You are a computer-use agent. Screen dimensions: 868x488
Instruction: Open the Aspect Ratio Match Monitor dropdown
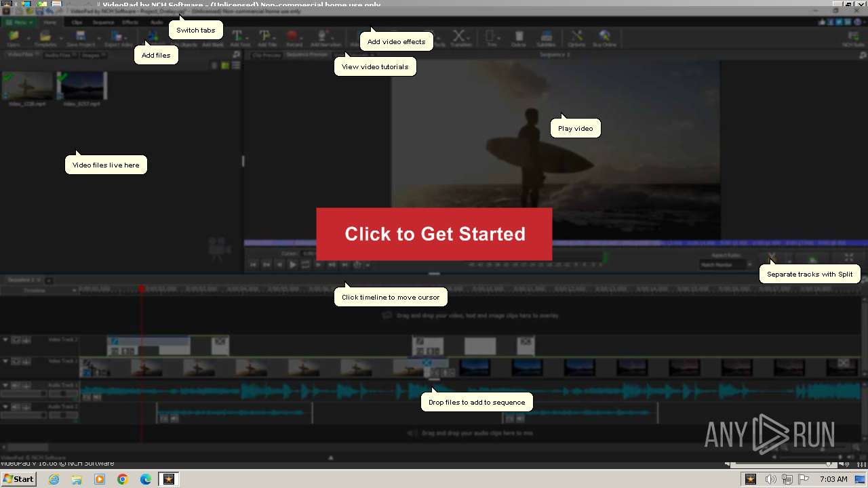(x=726, y=265)
